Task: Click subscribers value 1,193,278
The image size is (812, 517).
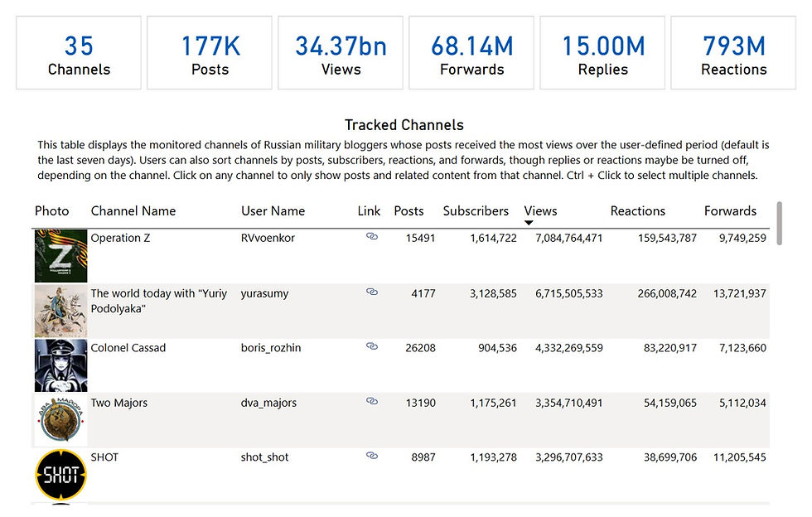Action: pos(494,457)
